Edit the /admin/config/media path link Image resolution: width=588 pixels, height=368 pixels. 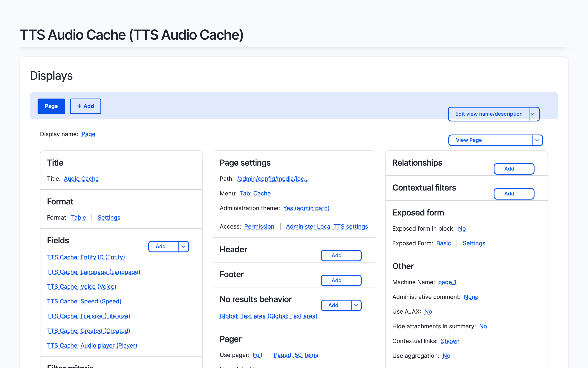click(x=273, y=179)
